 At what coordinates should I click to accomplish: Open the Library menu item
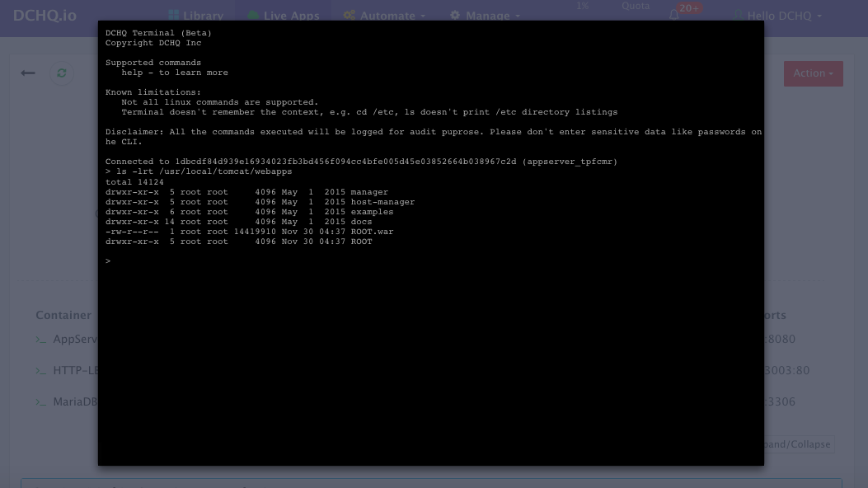point(196,16)
